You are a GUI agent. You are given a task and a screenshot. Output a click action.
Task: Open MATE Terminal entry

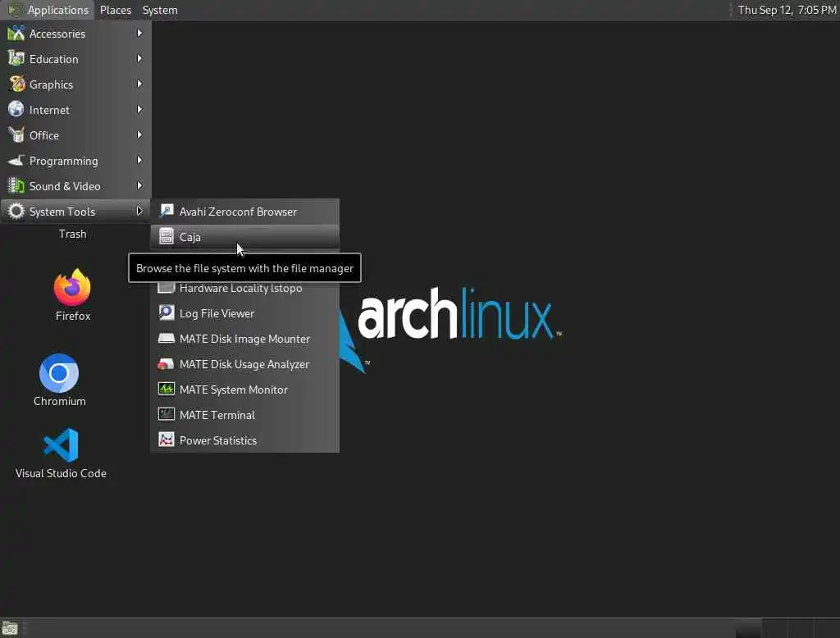coord(244,415)
